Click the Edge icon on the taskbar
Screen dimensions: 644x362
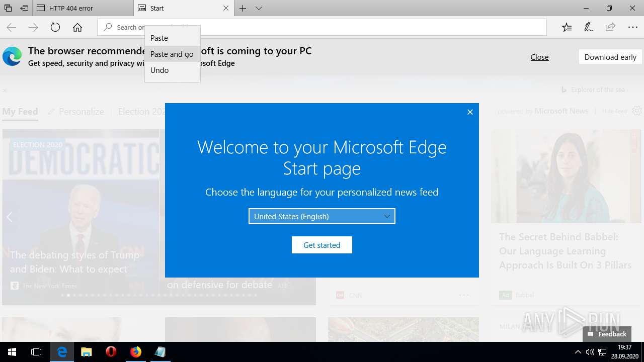[x=62, y=352]
